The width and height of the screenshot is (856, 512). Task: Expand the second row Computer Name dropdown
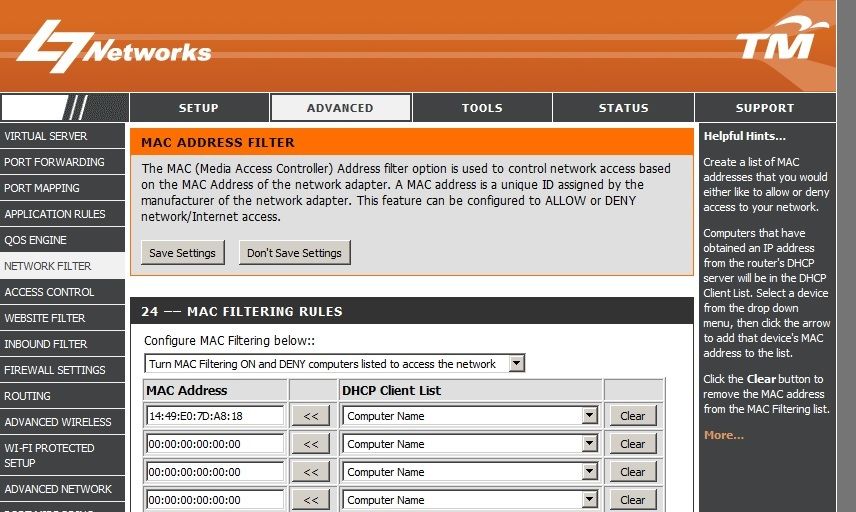tap(469, 444)
